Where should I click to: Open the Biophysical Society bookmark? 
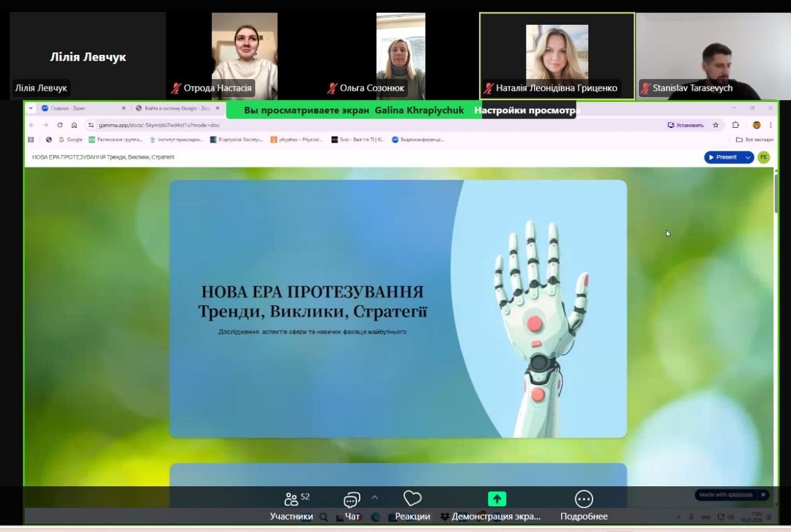click(237, 140)
